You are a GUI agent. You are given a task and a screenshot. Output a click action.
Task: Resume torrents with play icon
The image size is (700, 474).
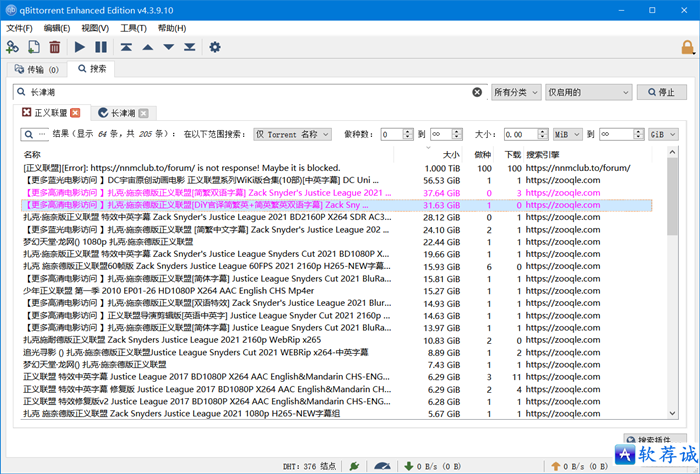click(x=79, y=47)
